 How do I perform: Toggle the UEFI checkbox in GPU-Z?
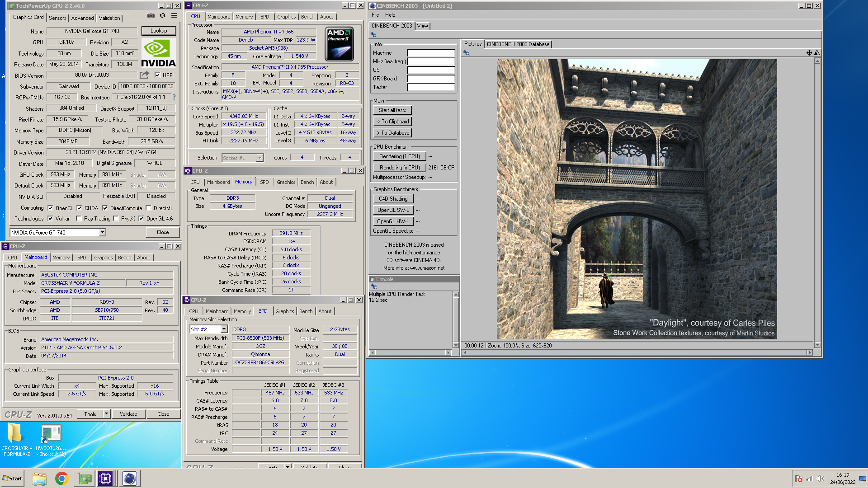pyautogui.click(x=157, y=75)
